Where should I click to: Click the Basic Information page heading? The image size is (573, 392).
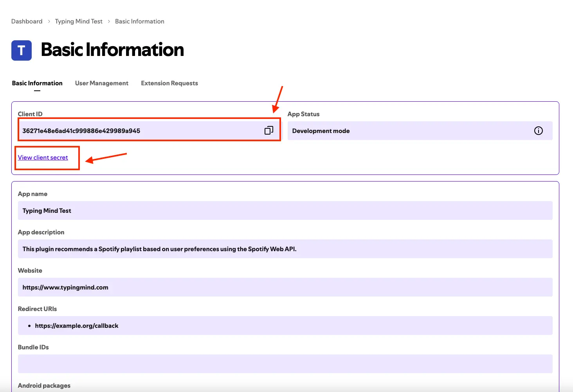pos(112,50)
